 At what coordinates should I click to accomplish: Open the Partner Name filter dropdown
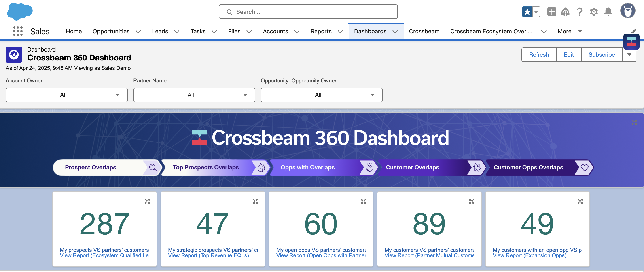click(x=194, y=95)
